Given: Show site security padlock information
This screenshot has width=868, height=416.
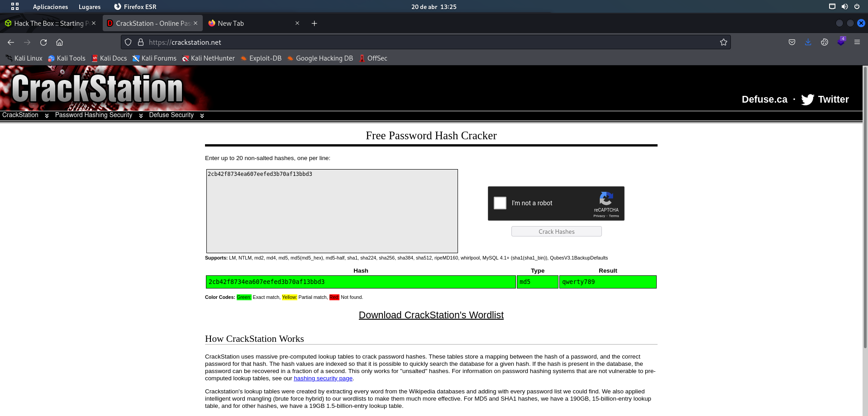Looking at the screenshot, I should coord(141,43).
